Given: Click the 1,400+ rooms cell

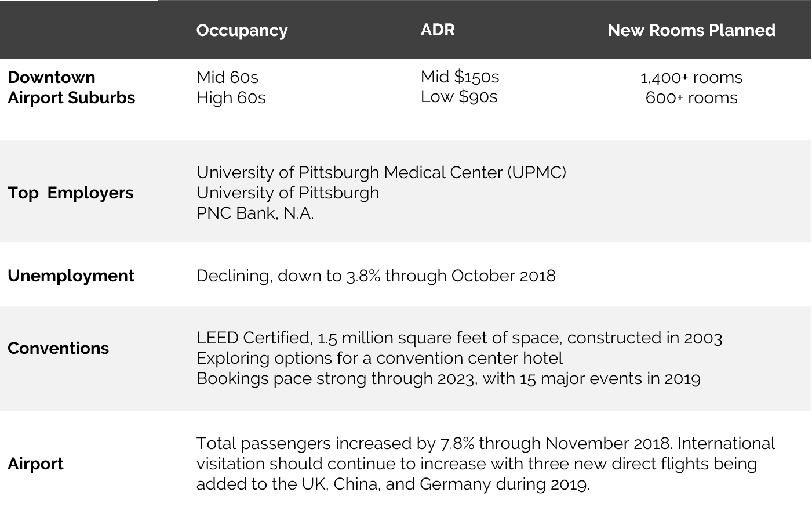Looking at the screenshot, I should (x=691, y=78).
